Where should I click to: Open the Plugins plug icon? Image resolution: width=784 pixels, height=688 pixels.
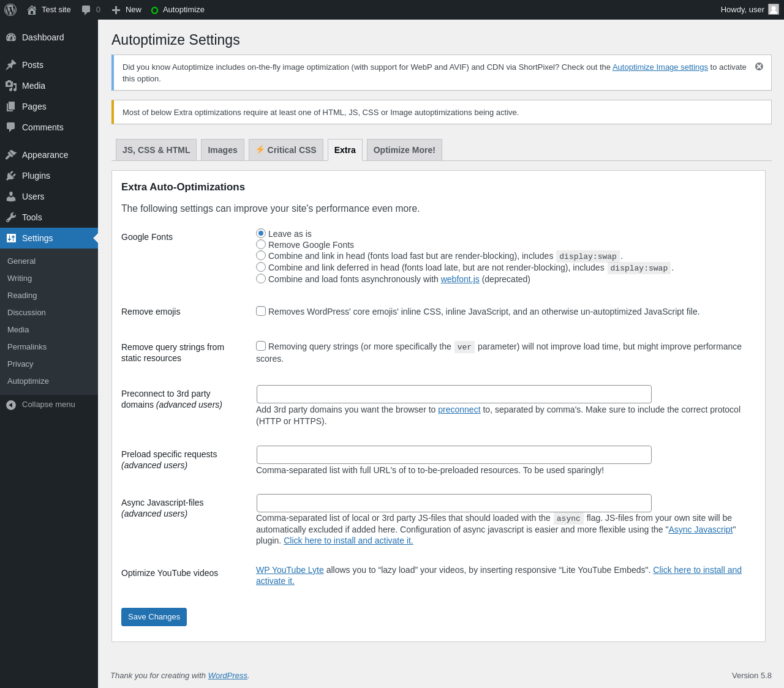pos(11,176)
